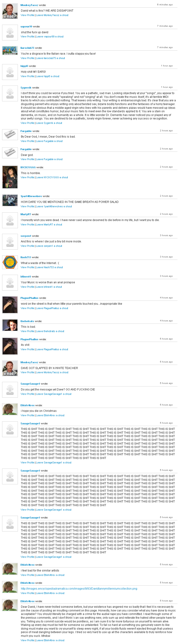View Profile of hippl5
180x644 pixels.
pyautogui.click(x=27, y=76)
